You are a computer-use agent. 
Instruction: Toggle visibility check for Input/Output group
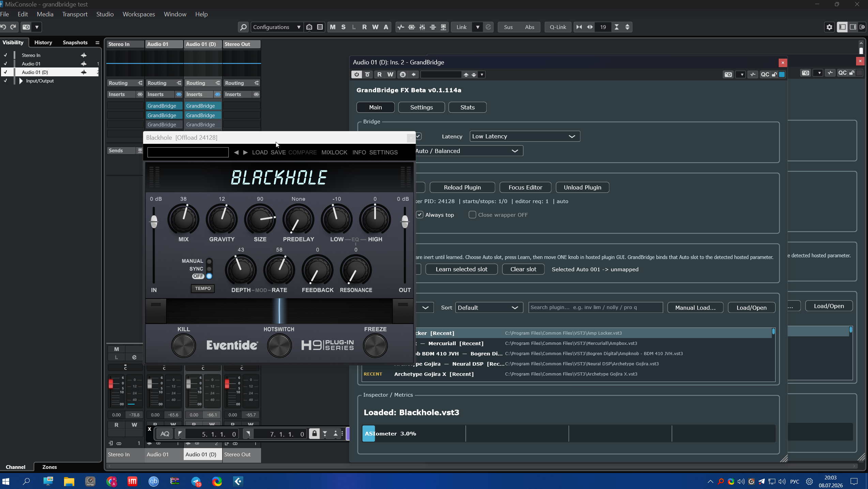click(x=5, y=81)
